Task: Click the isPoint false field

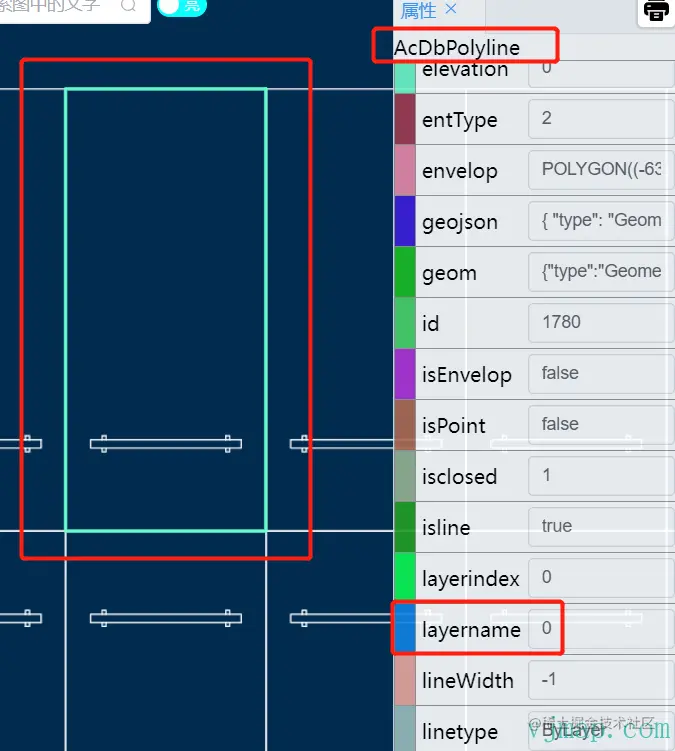Action: point(601,424)
